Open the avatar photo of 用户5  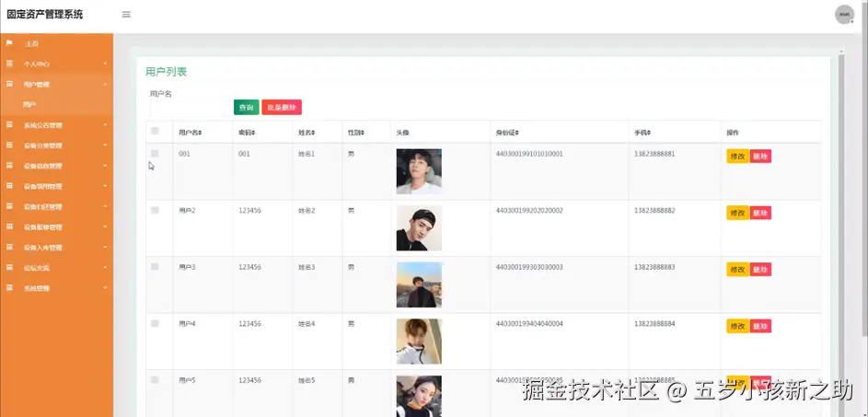419,396
